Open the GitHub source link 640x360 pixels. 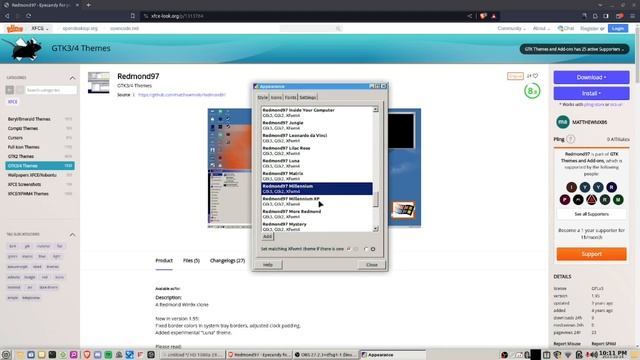click(x=182, y=95)
